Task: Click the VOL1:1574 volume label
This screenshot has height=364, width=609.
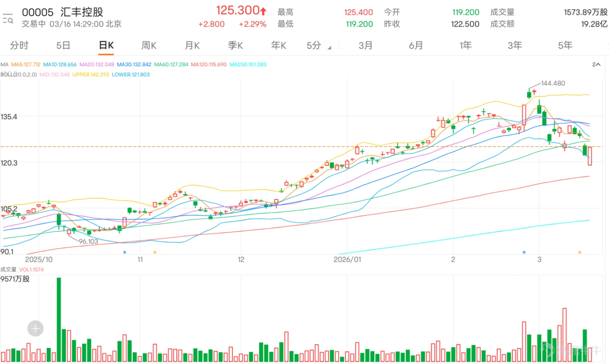Action: 31,270
